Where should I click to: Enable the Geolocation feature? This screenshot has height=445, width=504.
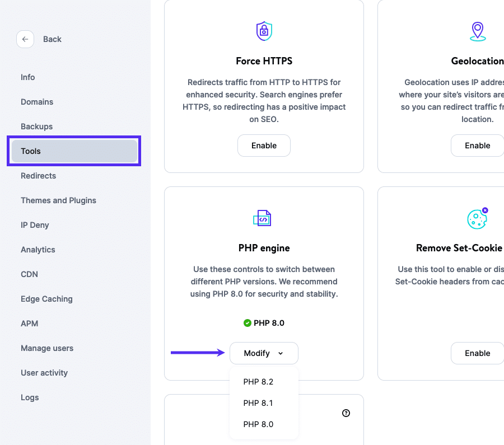point(477,145)
